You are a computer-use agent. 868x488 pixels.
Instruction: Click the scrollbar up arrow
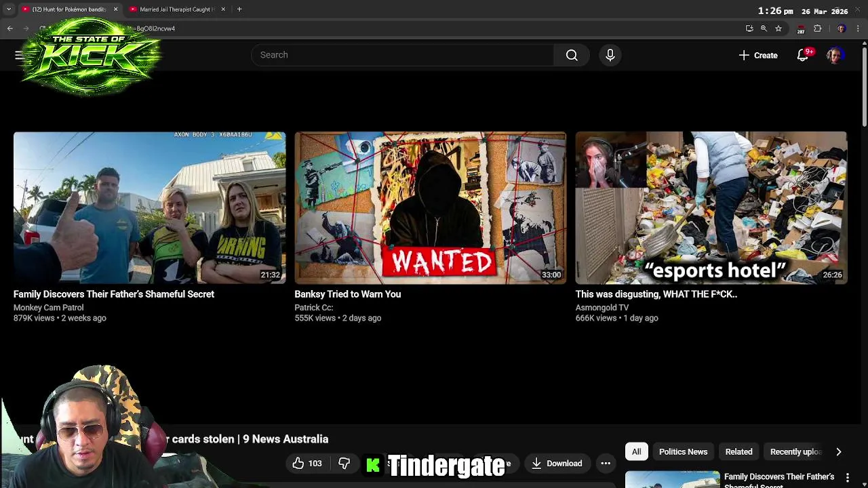coord(864,43)
